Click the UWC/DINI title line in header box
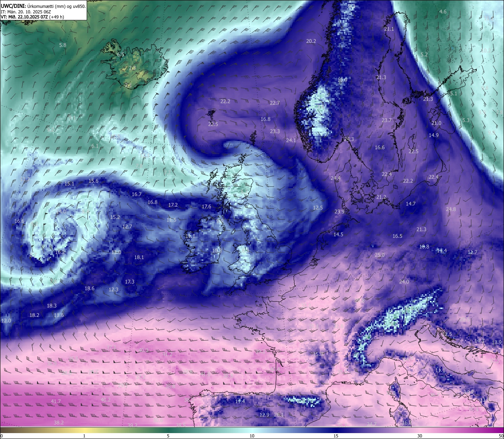The width and height of the screenshot is (504, 439). [43, 6]
